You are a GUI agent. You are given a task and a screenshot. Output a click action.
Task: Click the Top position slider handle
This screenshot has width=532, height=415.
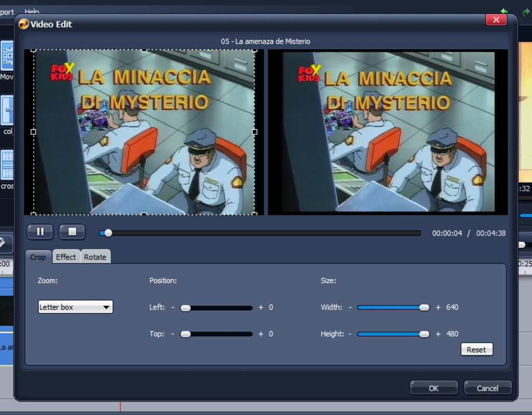[186, 334]
